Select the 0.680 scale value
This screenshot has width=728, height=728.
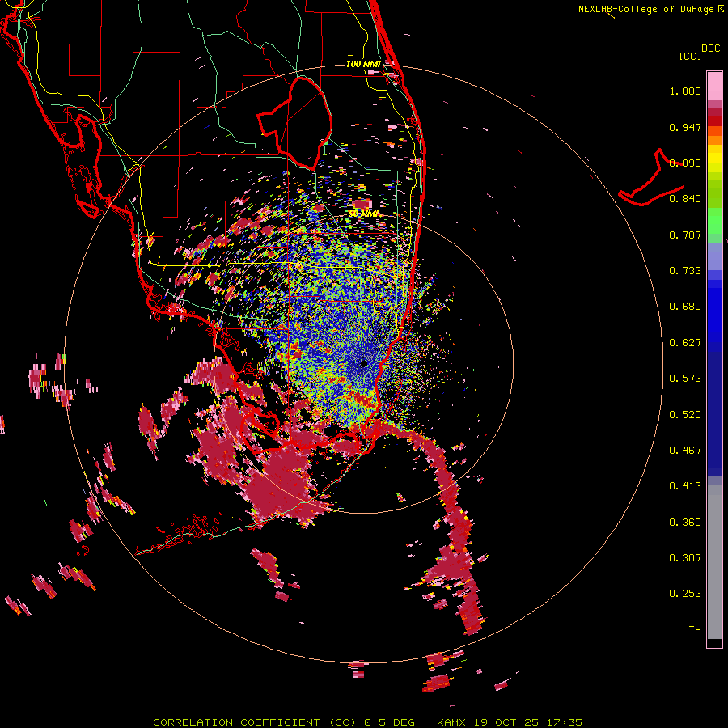tap(685, 307)
